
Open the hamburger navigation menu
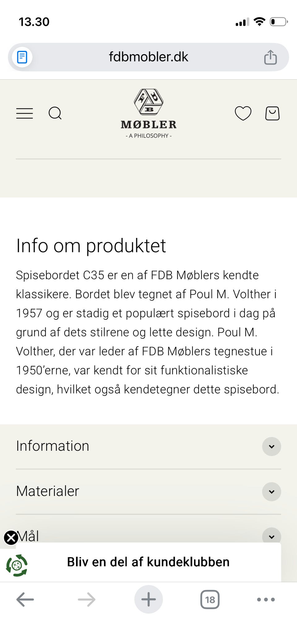24,113
